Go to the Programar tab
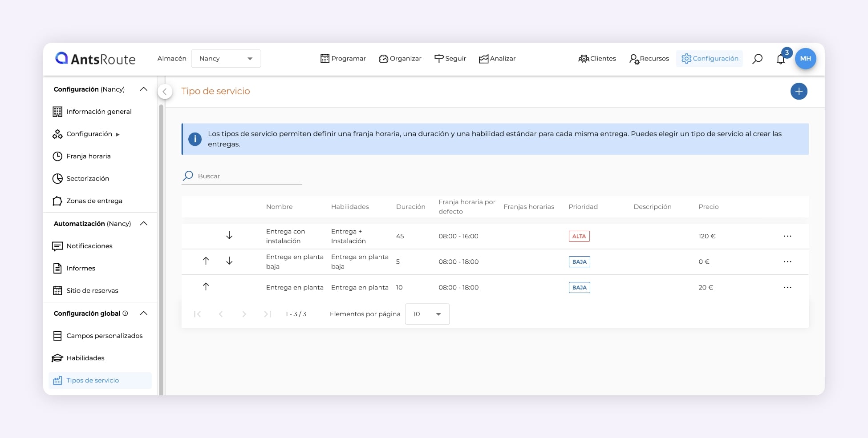Image resolution: width=868 pixels, height=438 pixels. point(343,59)
